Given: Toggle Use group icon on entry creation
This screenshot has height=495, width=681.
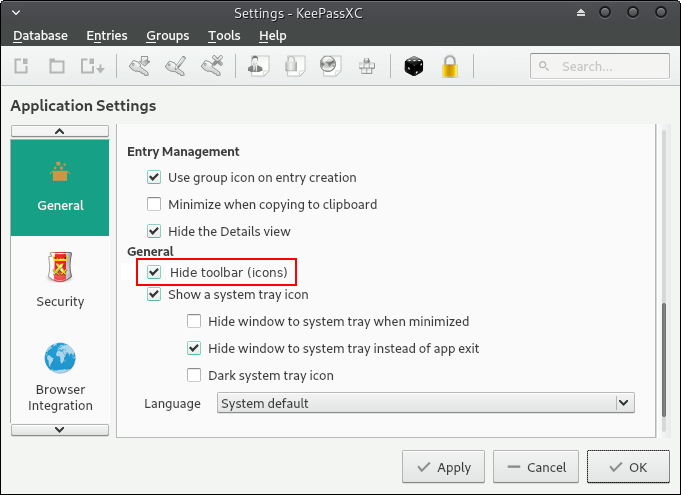Looking at the screenshot, I should pyautogui.click(x=154, y=178).
